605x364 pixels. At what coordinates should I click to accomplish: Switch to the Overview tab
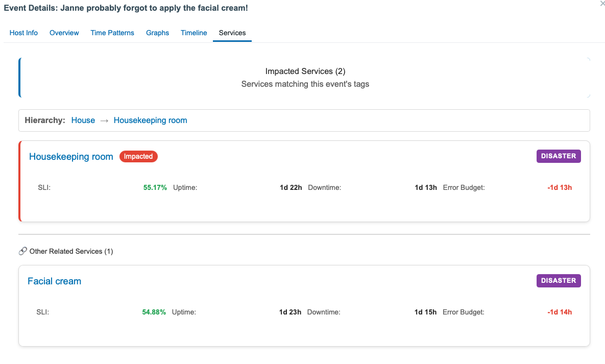(64, 33)
